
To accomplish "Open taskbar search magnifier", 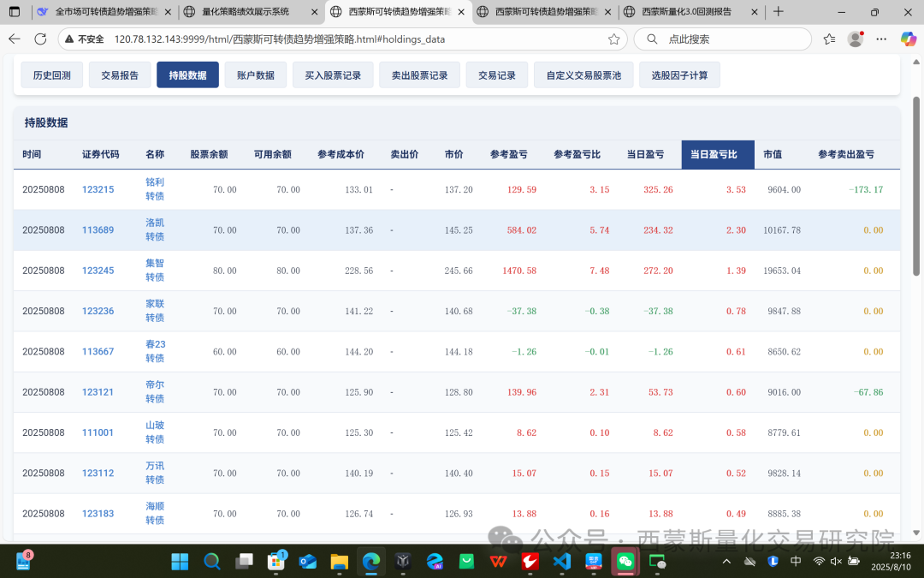I will 211,561.
